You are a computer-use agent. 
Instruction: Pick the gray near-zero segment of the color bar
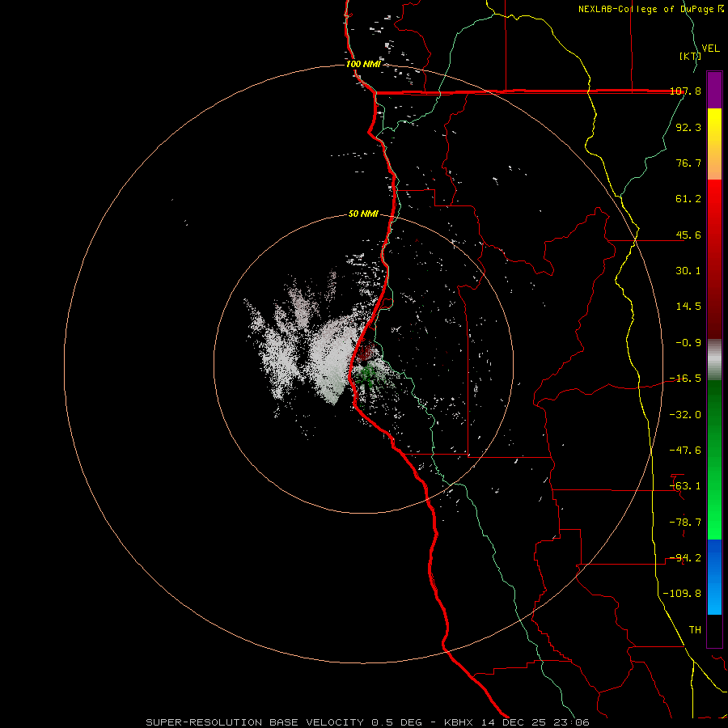tap(714, 359)
